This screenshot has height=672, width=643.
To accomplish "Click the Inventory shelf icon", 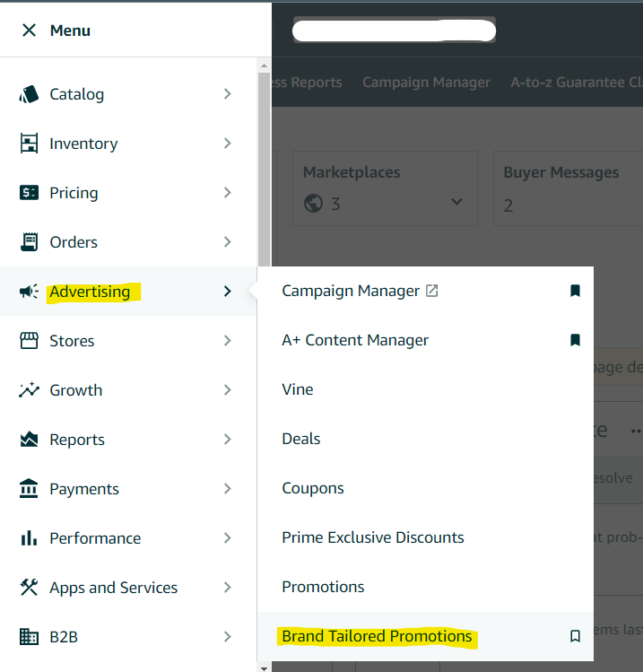I will click(x=29, y=144).
